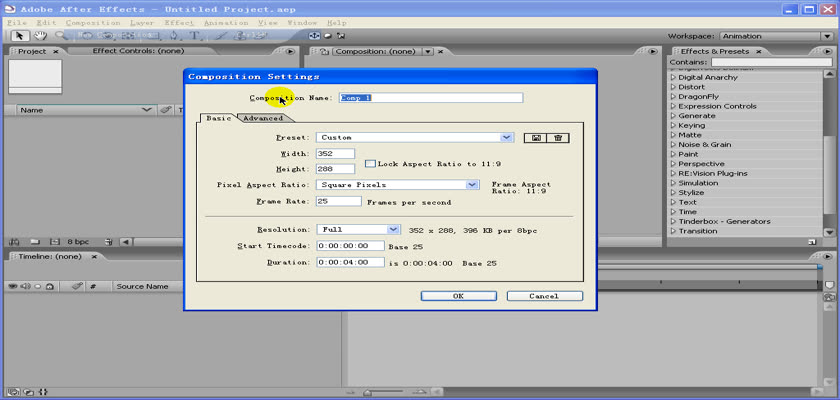Click the View Axis Mode icon
840x400 pixels.
click(x=341, y=36)
